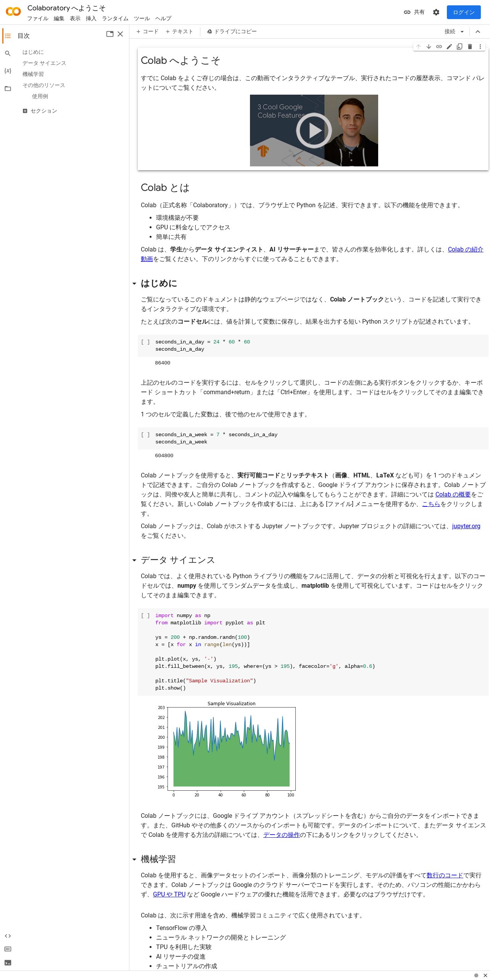Add a text cell with + テキスト
490x980 pixels.
coord(179,32)
